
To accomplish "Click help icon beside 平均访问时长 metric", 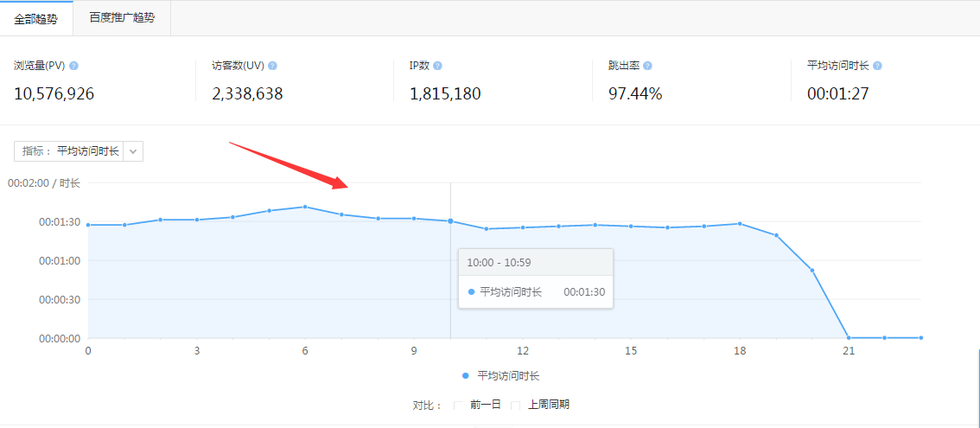I will click(877, 66).
